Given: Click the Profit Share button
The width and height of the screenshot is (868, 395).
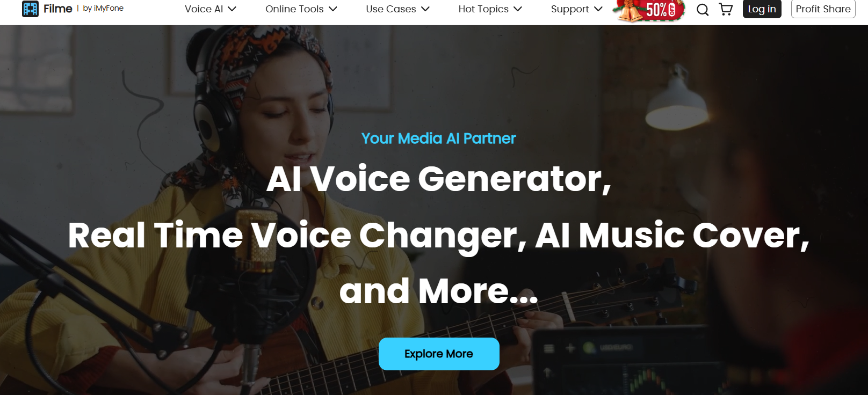Looking at the screenshot, I should pyautogui.click(x=823, y=9).
